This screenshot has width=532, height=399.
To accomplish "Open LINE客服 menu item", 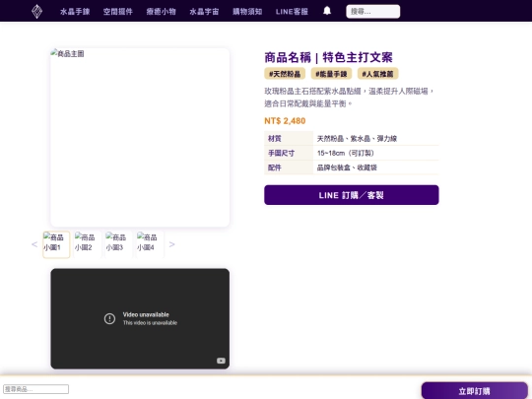I will click(292, 12).
